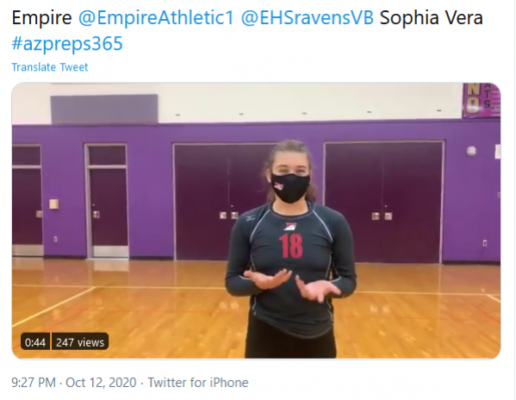The width and height of the screenshot is (516, 400).
Task: Click the red number 18 on the jersey
Action: (291, 246)
